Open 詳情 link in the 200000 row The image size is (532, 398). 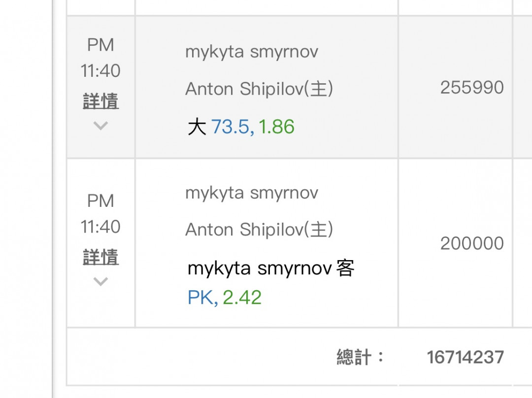click(100, 258)
